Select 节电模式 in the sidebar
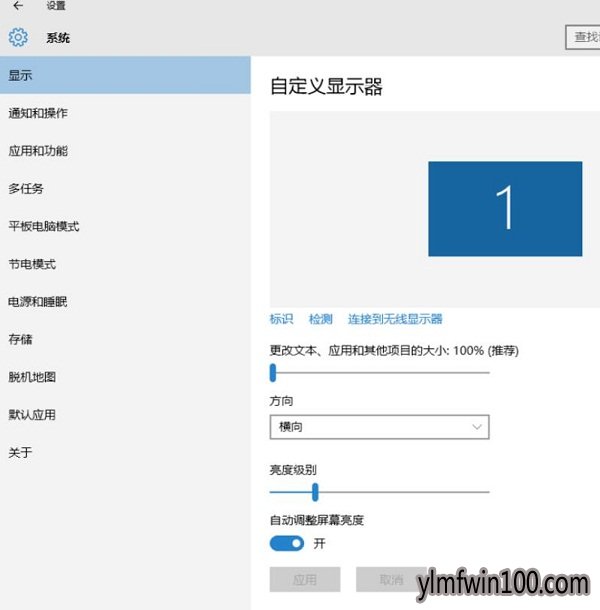 [x=125, y=264]
